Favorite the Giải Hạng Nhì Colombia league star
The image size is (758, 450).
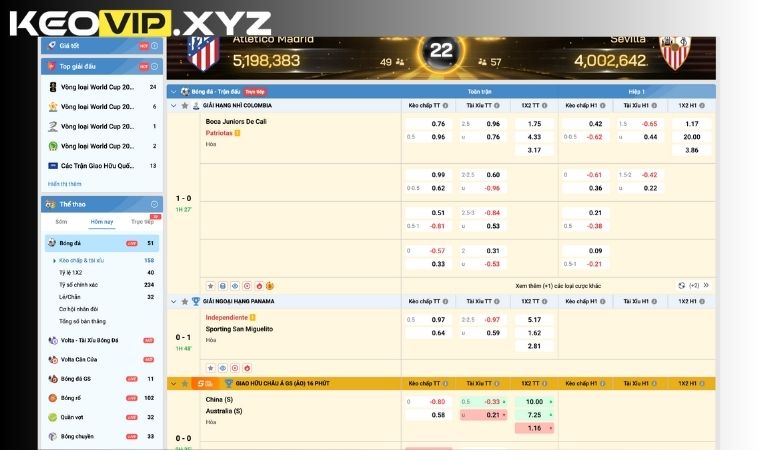tap(183, 105)
